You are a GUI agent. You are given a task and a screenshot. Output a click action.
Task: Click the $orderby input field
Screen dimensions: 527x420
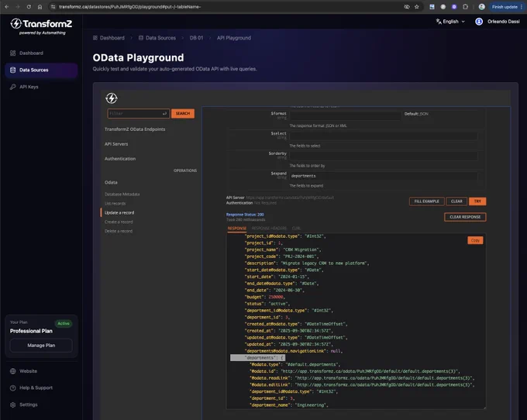[384, 156]
